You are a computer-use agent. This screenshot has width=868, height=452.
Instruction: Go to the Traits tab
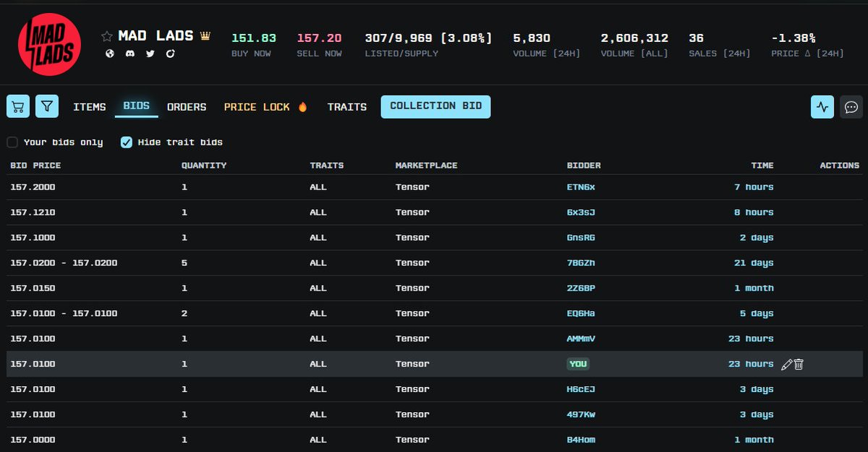click(x=347, y=107)
